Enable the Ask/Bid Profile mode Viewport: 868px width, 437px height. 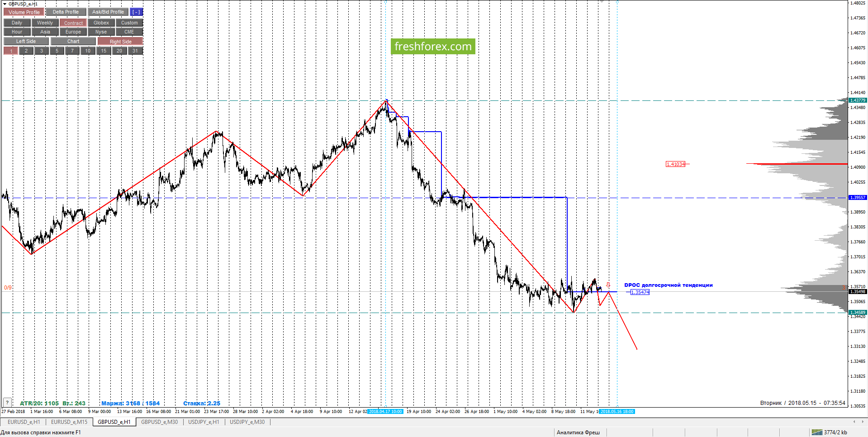point(108,12)
